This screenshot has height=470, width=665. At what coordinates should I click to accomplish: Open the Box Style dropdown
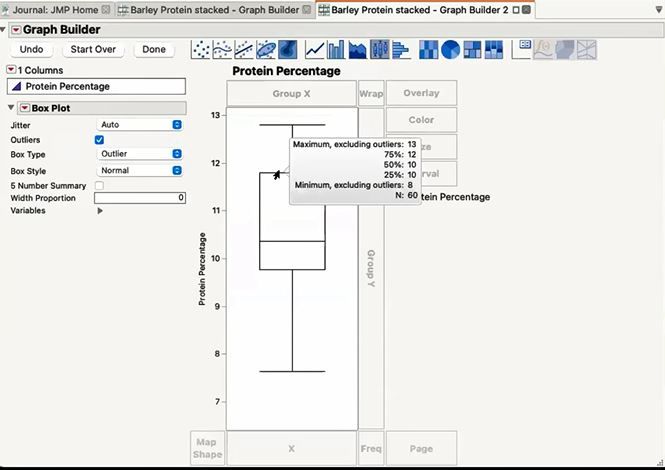(x=140, y=171)
